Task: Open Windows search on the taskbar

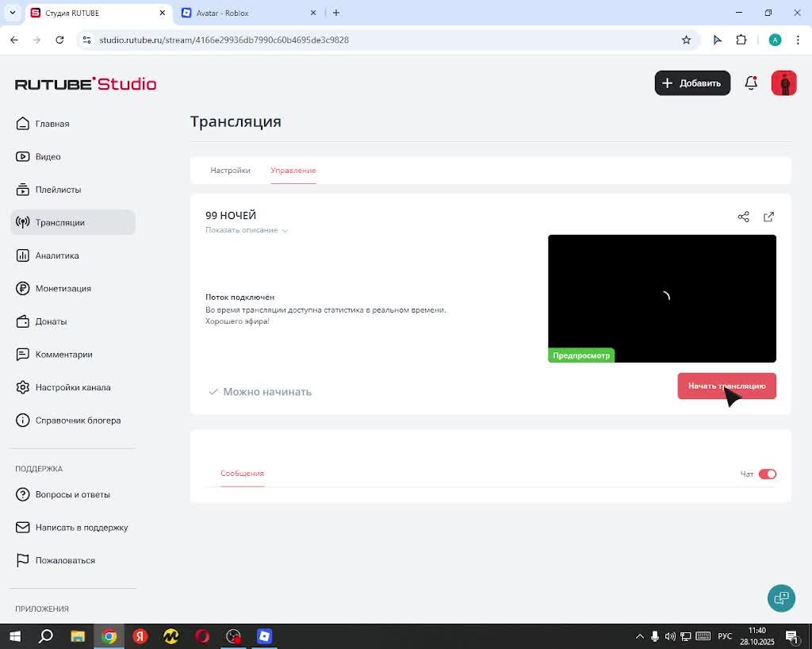Action: tap(46, 636)
